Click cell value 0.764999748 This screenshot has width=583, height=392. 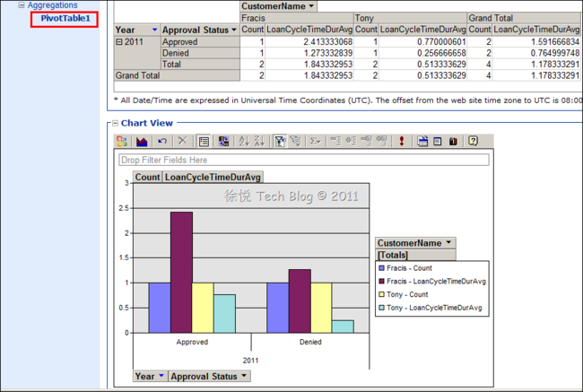click(x=536, y=53)
